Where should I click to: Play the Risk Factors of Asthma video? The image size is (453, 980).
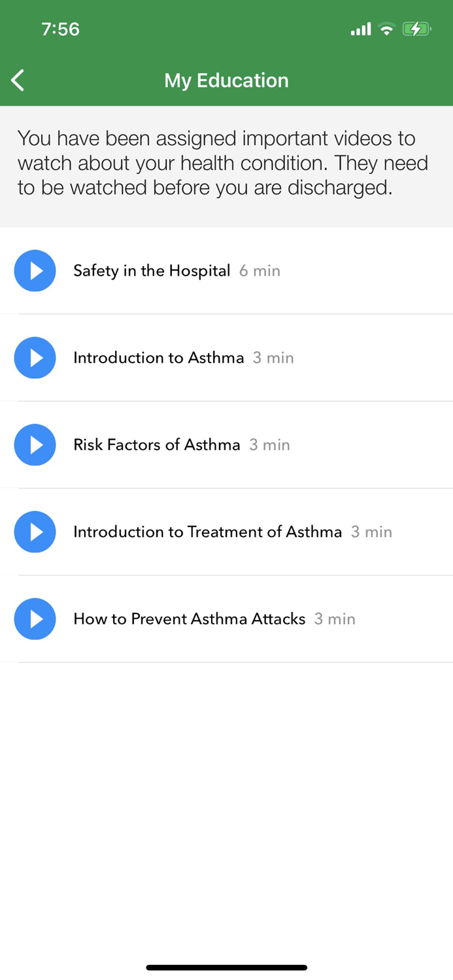click(x=35, y=445)
